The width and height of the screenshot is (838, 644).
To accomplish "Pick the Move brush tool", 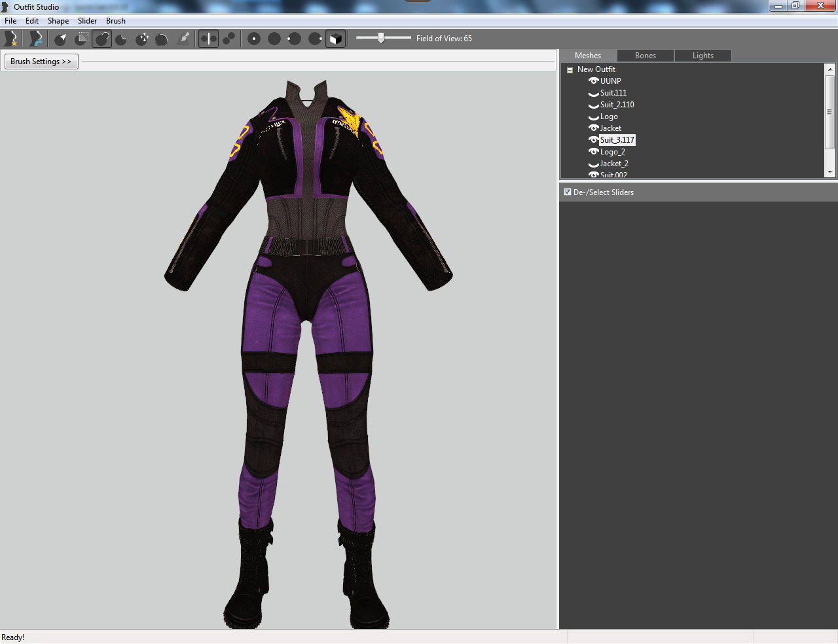I will click(142, 39).
